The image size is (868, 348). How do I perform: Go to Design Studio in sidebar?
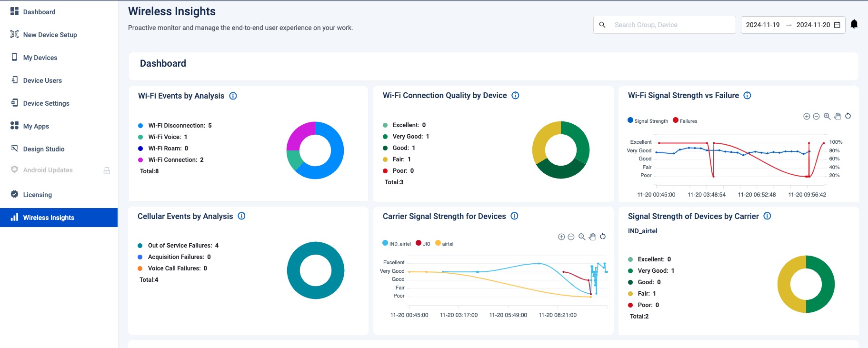[x=44, y=149]
